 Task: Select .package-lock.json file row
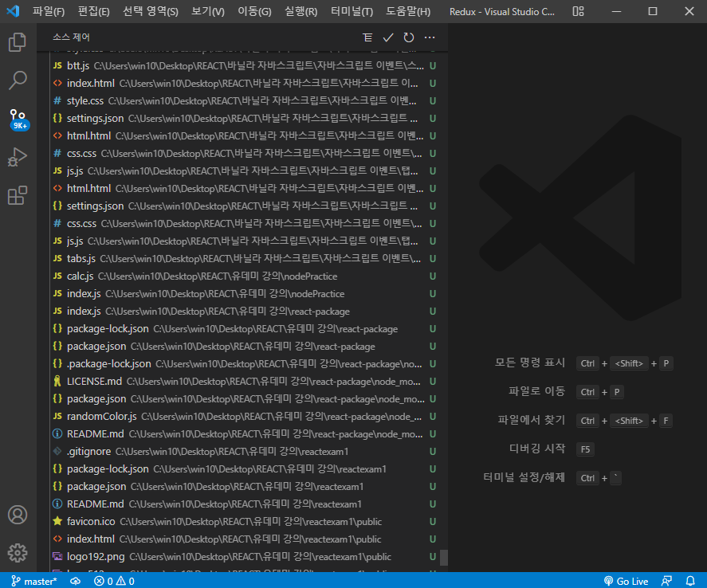[243, 363]
